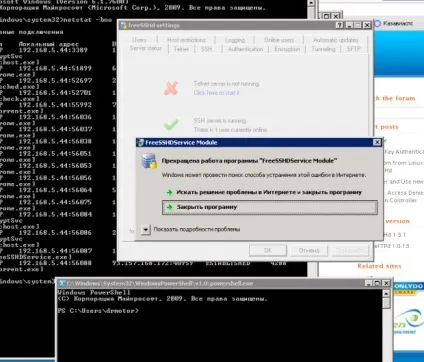Click cmd window scrollbar up arrow

pyautogui.click(x=311, y=3)
